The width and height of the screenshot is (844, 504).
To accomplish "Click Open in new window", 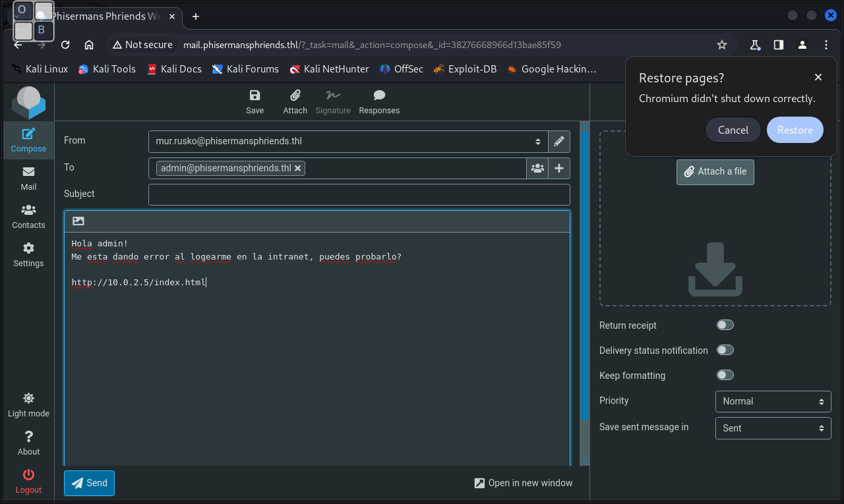I will click(x=524, y=483).
